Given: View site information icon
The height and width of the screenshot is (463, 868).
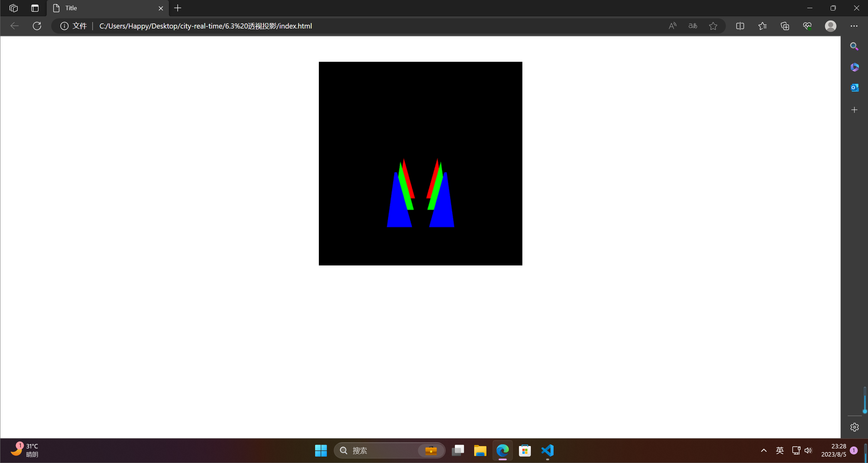Looking at the screenshot, I should pyautogui.click(x=64, y=26).
